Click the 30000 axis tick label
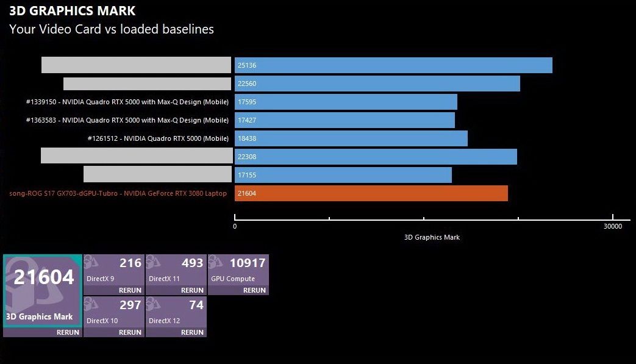Screen dimensions: 636x364 (x=612, y=226)
